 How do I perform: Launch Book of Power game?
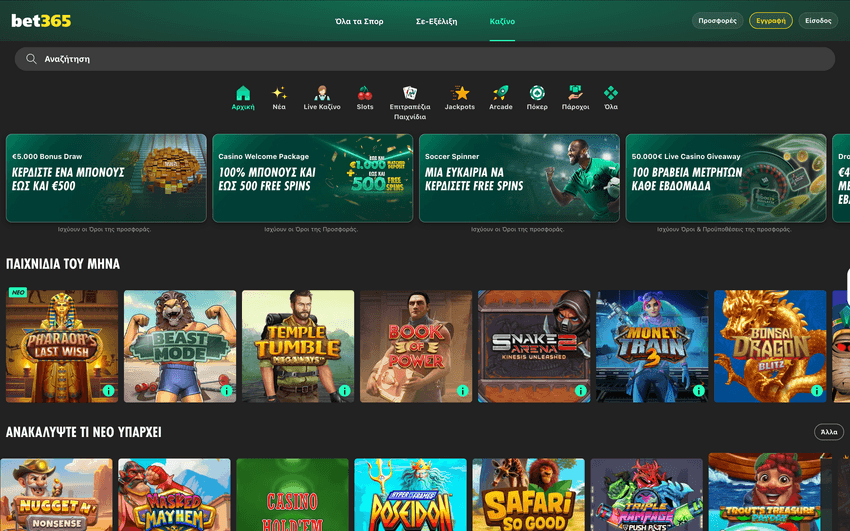416,346
